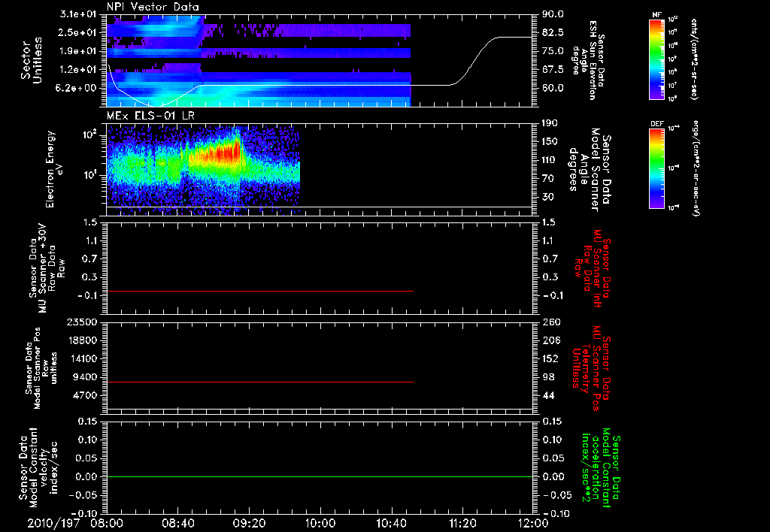Click the "08:40" time tick label
The height and width of the screenshot is (532, 770).
pyautogui.click(x=177, y=523)
